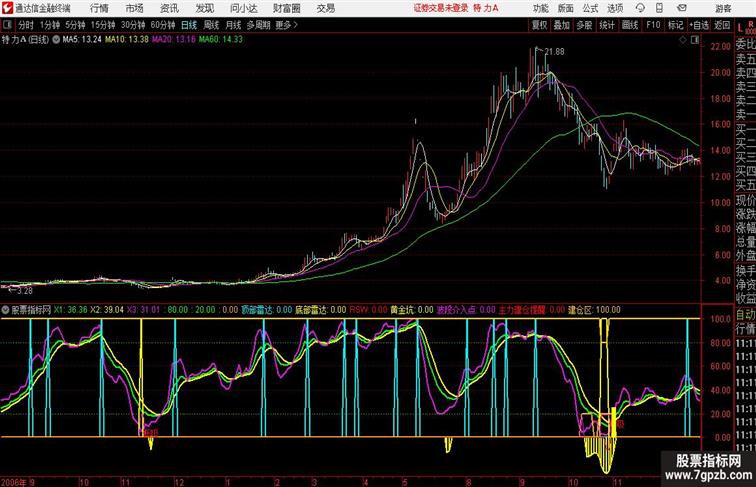
Task: Open the 发现 menu
Action: point(204,8)
